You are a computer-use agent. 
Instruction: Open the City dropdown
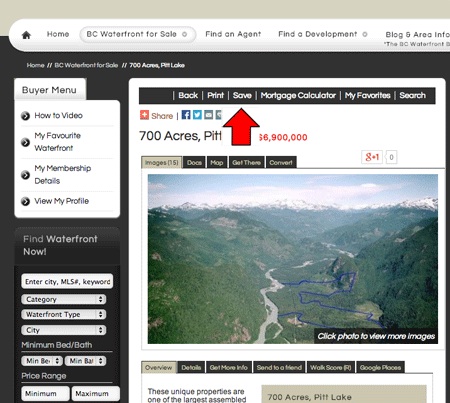click(64, 330)
